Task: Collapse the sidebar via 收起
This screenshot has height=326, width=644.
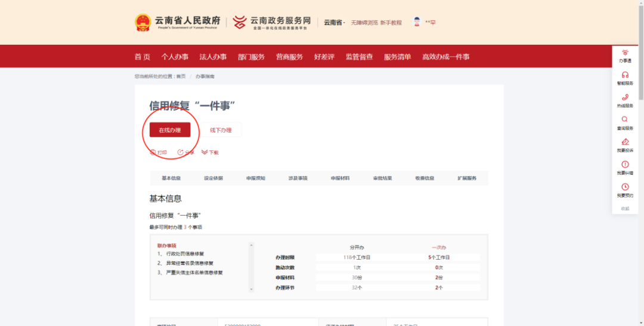Action: (x=625, y=208)
